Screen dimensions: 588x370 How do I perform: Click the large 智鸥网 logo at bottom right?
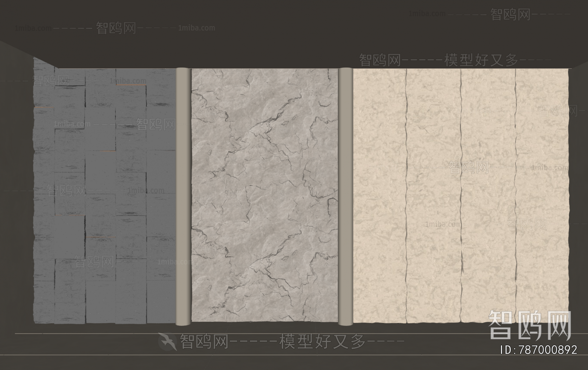(530, 325)
